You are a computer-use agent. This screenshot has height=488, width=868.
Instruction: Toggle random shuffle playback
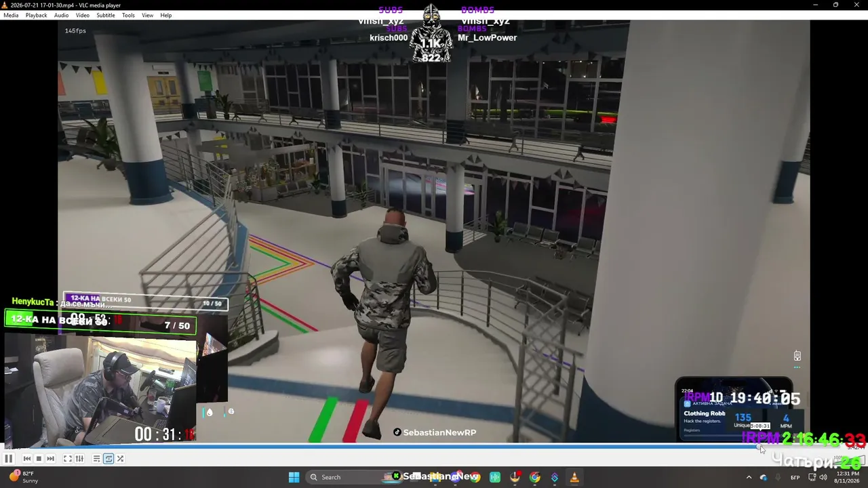(x=120, y=459)
